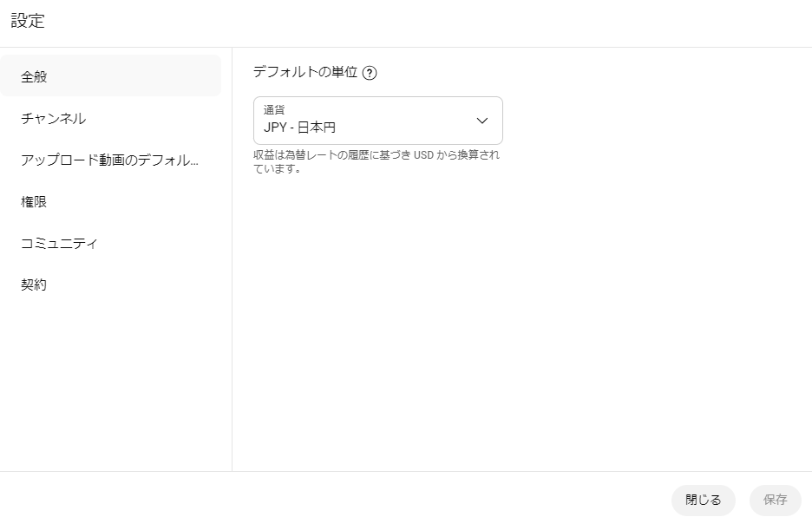Select the JPY - 日本円 value text
Screen dimensions: 812x517
pyautogui.click(x=299, y=128)
